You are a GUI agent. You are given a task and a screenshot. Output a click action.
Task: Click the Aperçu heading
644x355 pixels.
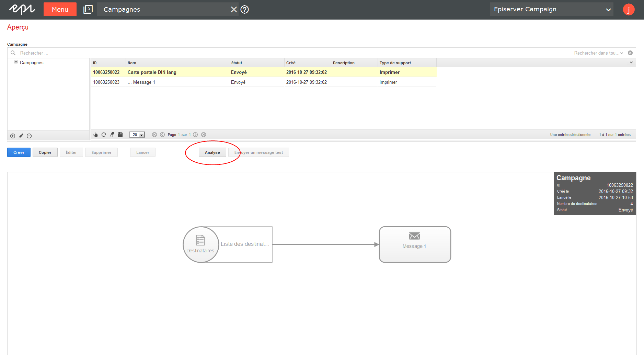click(x=18, y=27)
